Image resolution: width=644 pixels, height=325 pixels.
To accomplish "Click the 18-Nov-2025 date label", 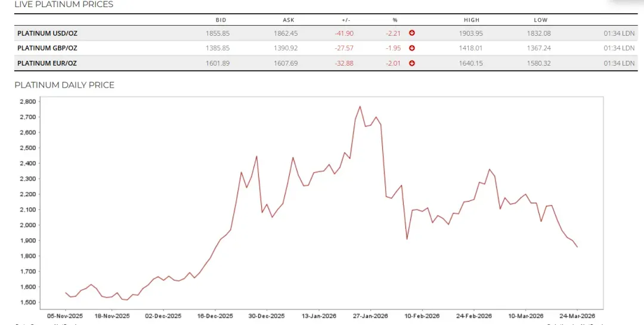I will point(112,316).
